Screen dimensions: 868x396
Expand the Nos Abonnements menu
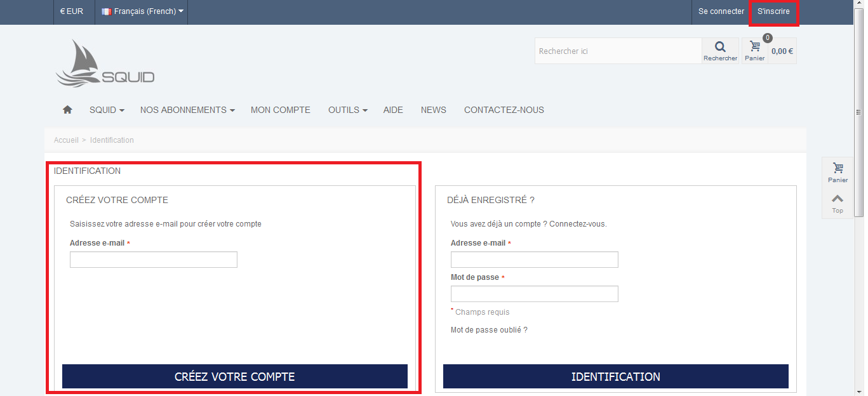pos(187,110)
